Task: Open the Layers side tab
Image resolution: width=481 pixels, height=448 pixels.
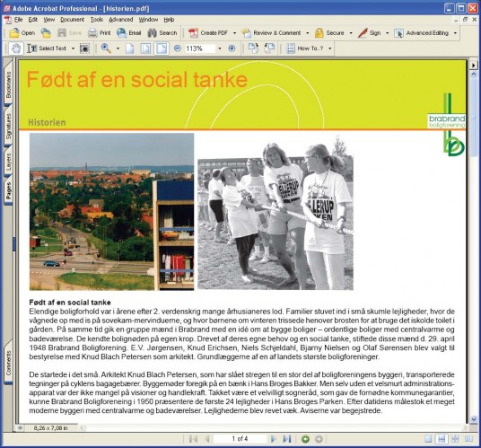Action: [8, 162]
